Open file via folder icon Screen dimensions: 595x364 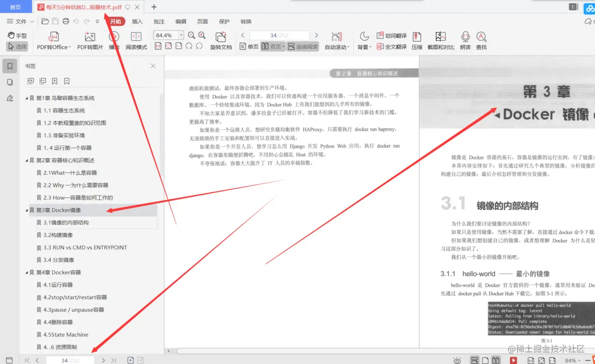tap(45, 21)
